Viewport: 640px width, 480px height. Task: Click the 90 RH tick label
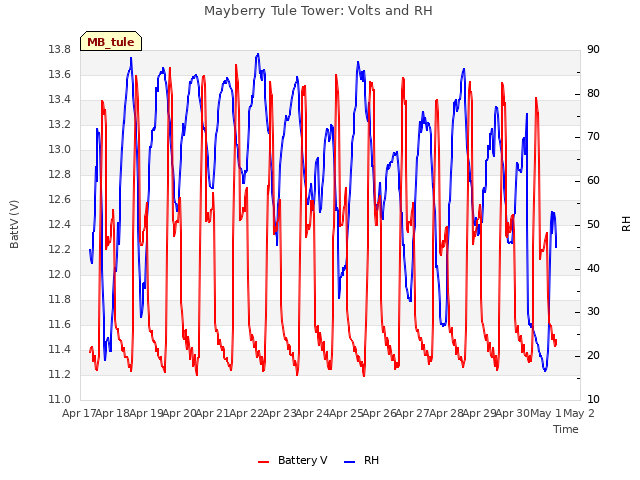[x=593, y=49]
